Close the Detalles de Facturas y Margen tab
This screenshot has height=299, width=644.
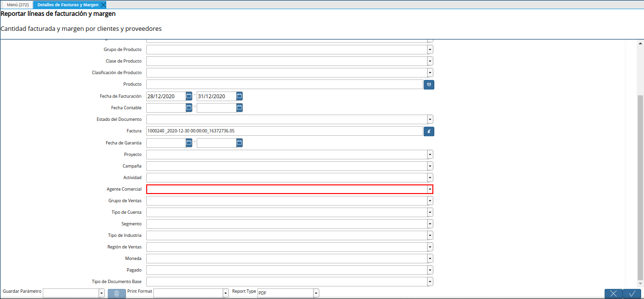[103, 4]
